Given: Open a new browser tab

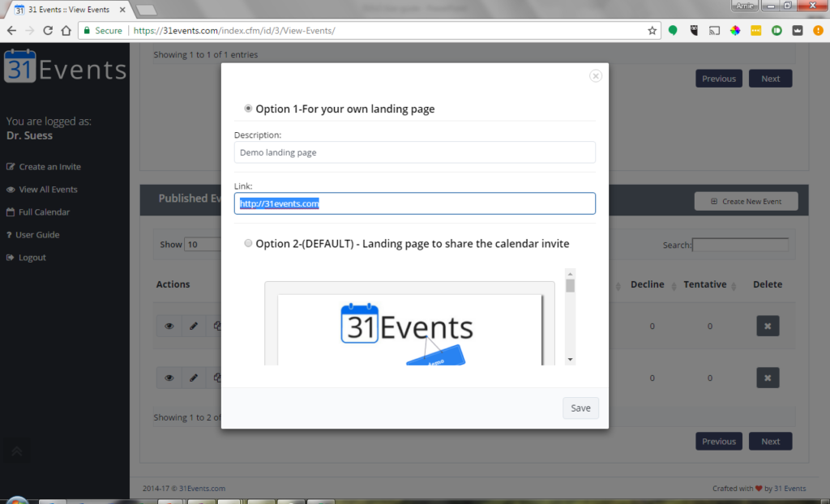Looking at the screenshot, I should [147, 10].
